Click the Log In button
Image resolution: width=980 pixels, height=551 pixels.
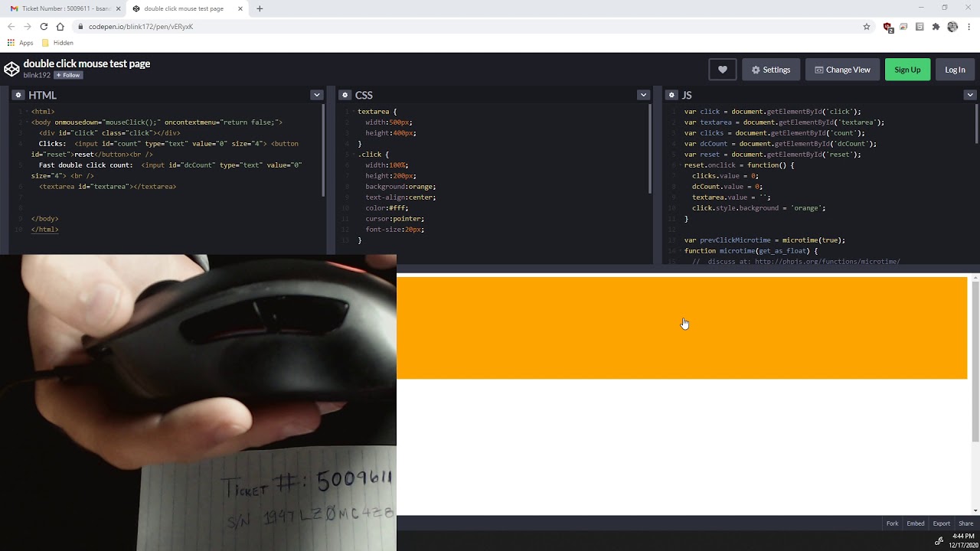tap(955, 70)
